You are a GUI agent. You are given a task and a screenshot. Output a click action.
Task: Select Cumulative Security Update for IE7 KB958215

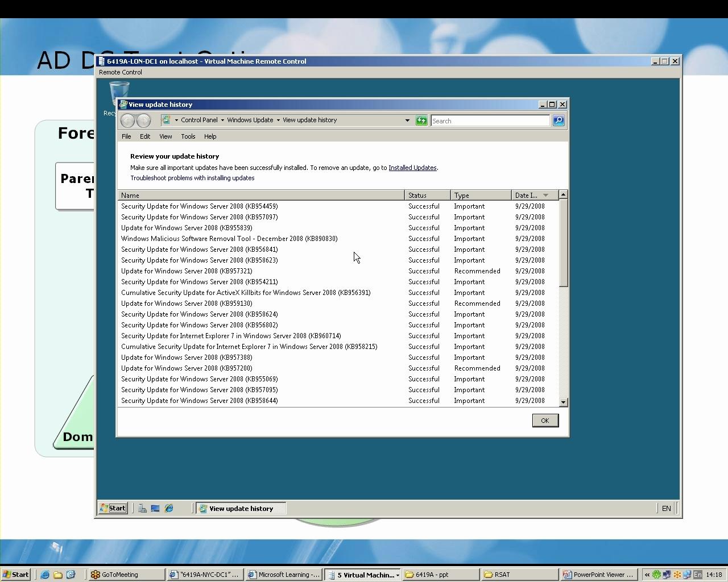pos(338,347)
